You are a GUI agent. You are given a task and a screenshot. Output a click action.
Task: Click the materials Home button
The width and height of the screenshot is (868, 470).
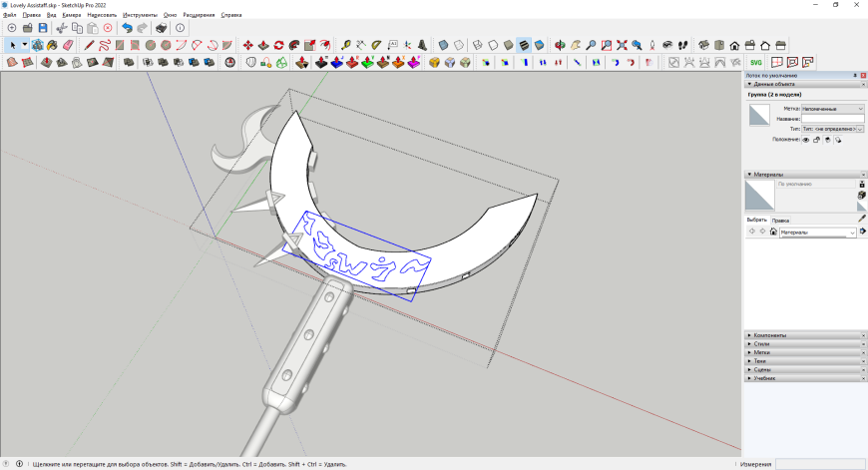point(773,232)
